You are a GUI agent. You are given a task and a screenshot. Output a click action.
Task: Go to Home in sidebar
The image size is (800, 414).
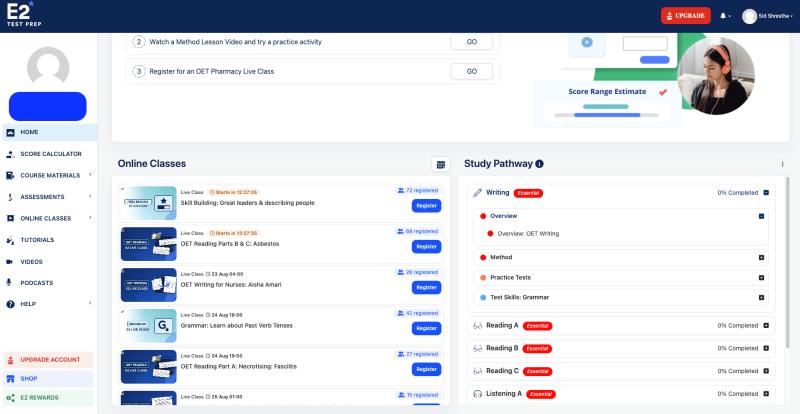49,132
